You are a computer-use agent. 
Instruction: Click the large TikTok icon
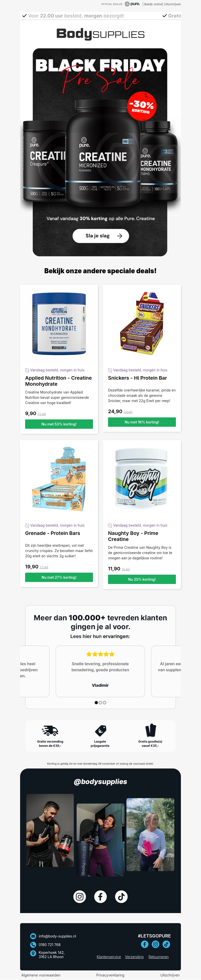tap(121, 897)
